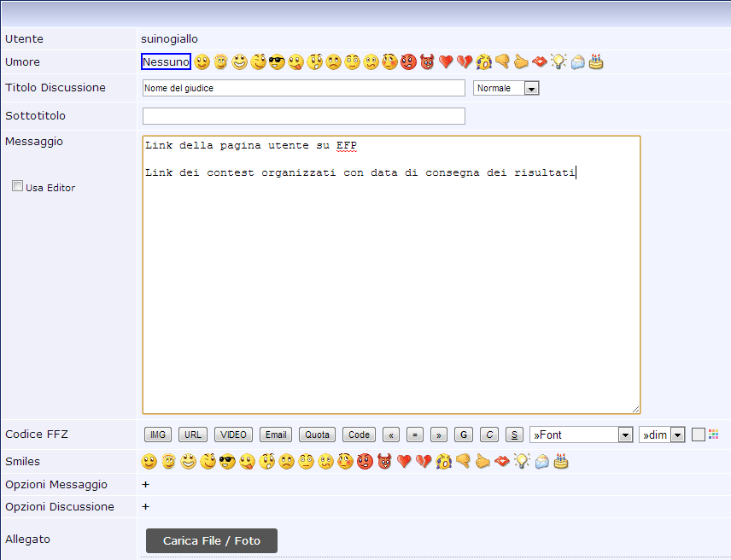
Task: Click inside the Messaggio text area
Action: pyautogui.click(x=392, y=275)
